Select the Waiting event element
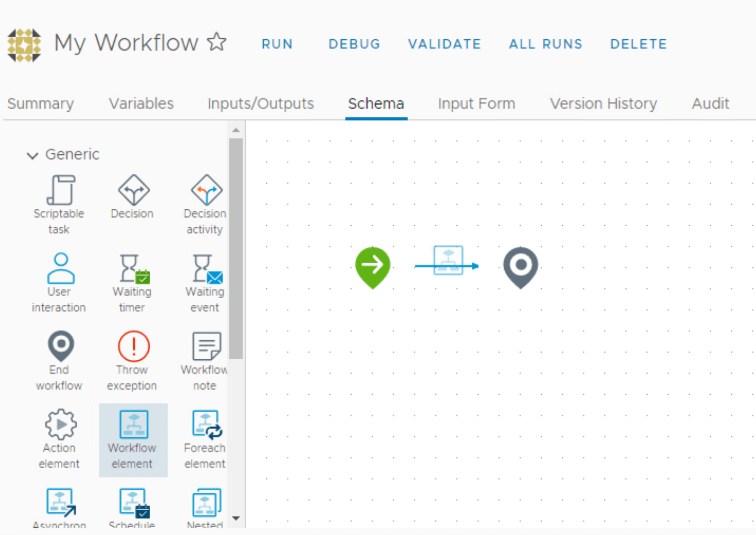The width and height of the screenshot is (756, 535). coord(205,283)
